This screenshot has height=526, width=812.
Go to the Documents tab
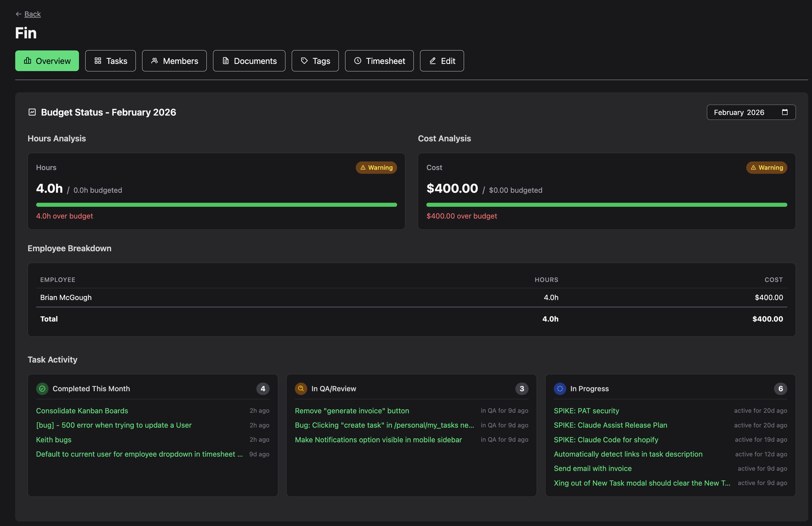pyautogui.click(x=249, y=61)
